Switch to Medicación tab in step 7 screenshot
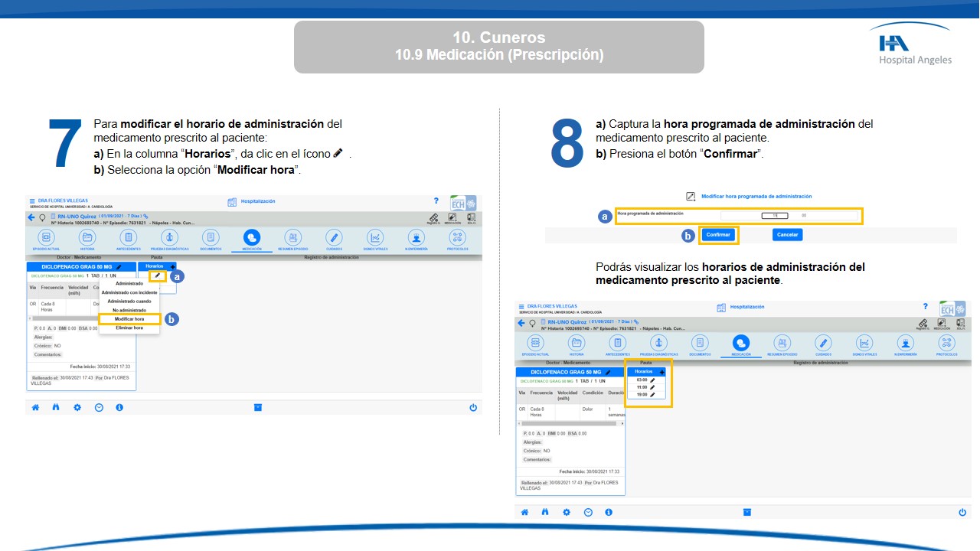This screenshot has width=980, height=551. point(252,238)
